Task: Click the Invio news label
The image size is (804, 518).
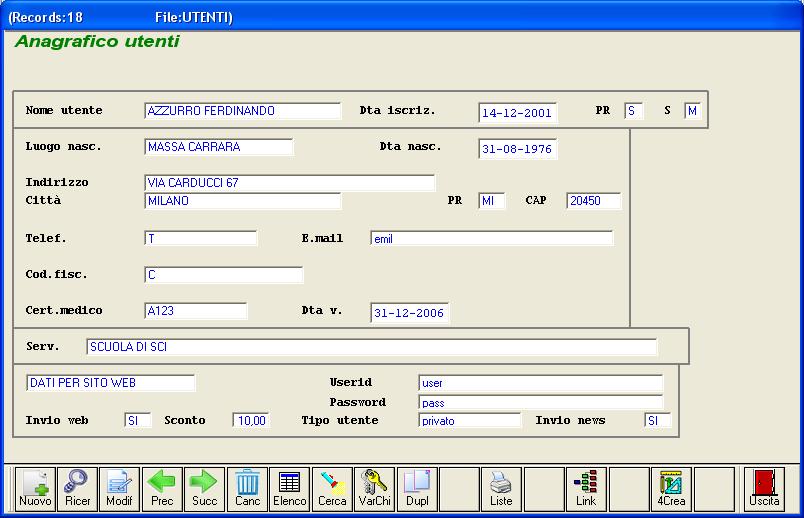Action: 570,420
